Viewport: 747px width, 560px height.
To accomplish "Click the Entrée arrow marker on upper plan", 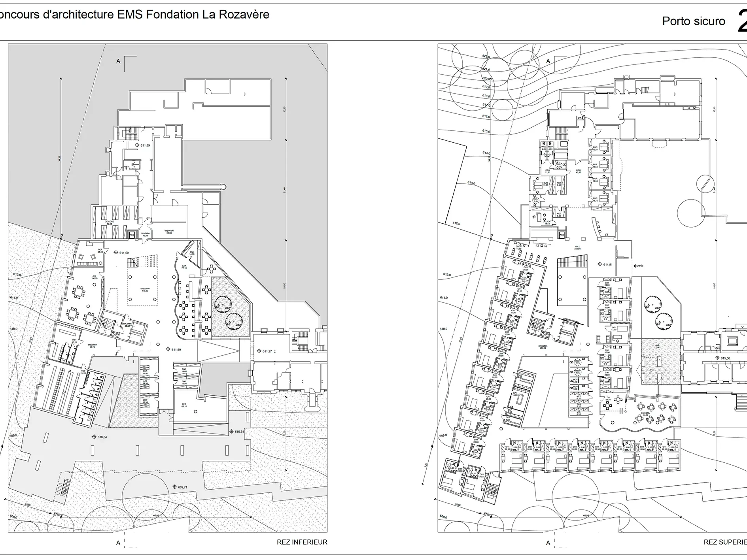I will coord(634,266).
